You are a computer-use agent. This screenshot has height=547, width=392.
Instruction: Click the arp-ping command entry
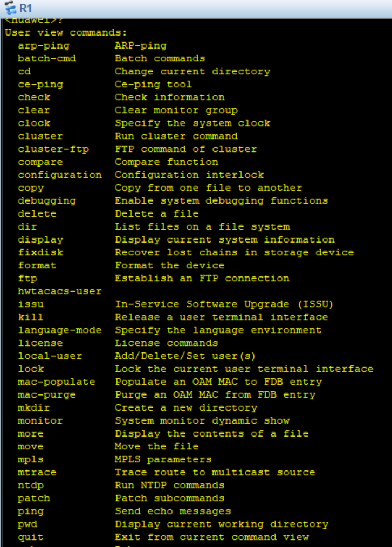[44, 46]
